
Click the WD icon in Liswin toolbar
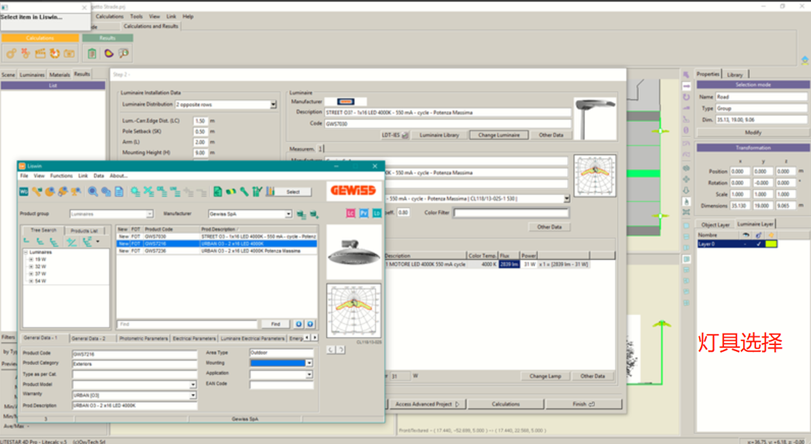[24, 191]
